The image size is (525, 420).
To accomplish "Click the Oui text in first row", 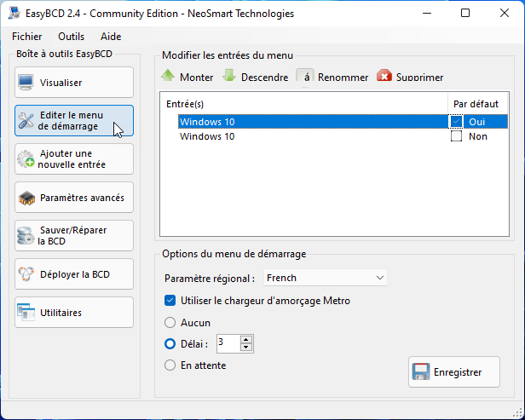I will pyautogui.click(x=476, y=122).
